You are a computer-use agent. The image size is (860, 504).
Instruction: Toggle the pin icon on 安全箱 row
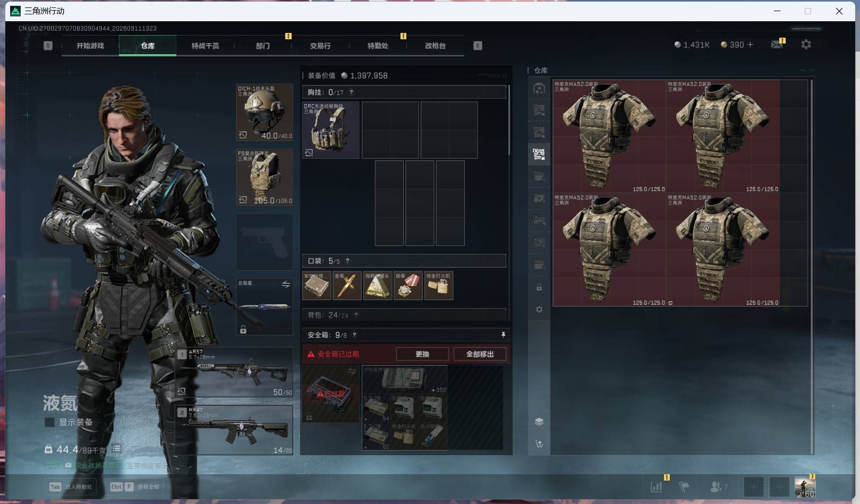click(x=503, y=335)
